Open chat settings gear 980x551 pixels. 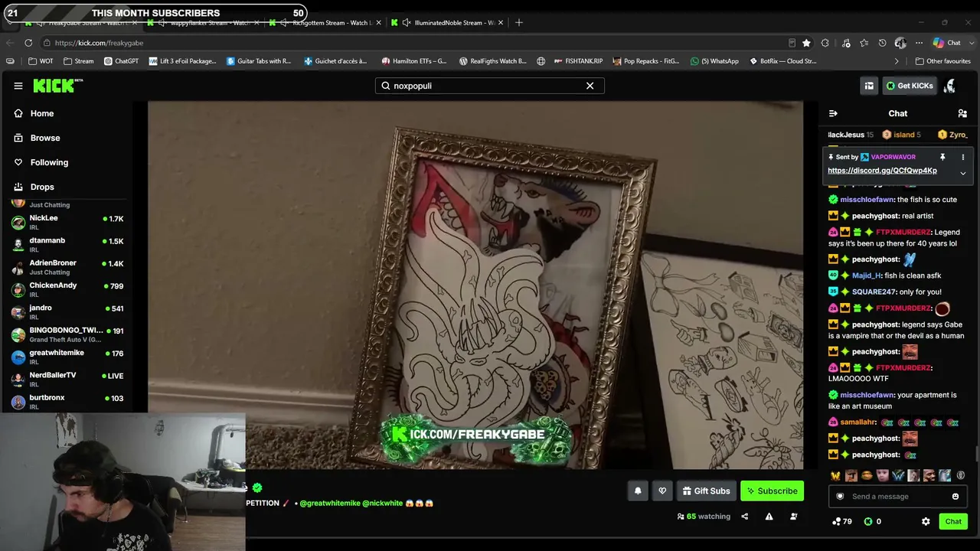926,521
